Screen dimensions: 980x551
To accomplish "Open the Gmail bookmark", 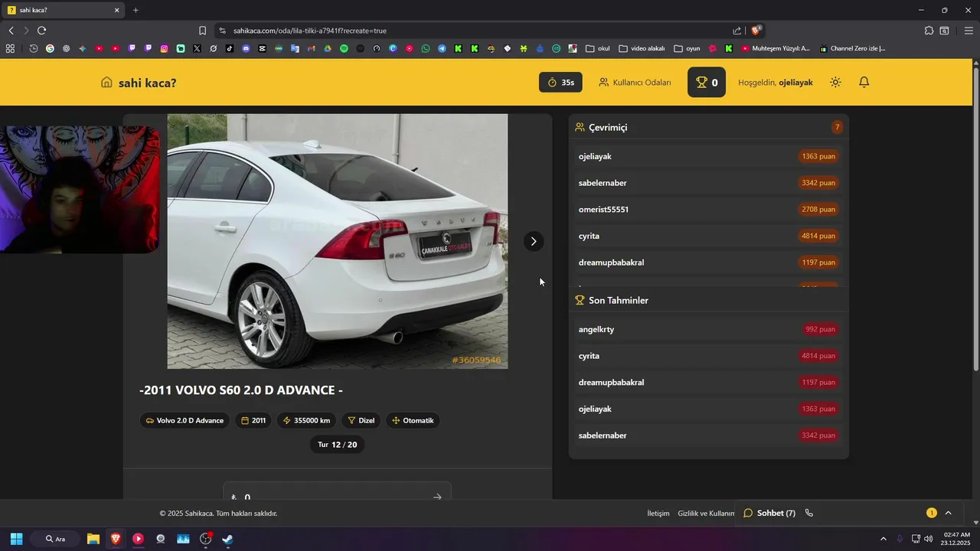I will (311, 48).
